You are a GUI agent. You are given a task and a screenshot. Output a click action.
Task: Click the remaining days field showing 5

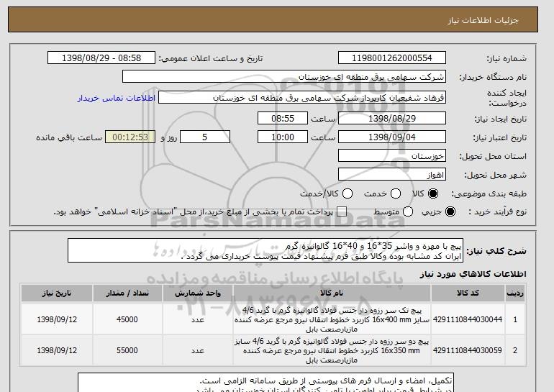point(205,137)
